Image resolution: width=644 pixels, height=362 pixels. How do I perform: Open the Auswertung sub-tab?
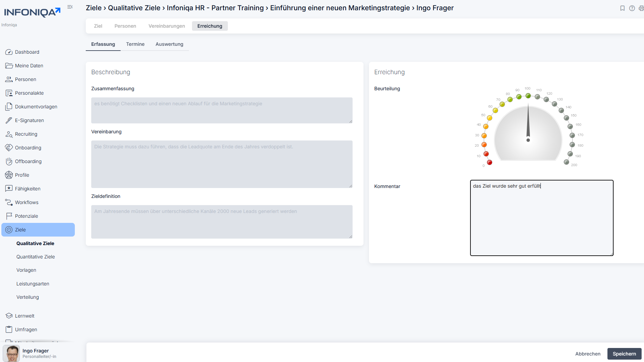point(169,44)
